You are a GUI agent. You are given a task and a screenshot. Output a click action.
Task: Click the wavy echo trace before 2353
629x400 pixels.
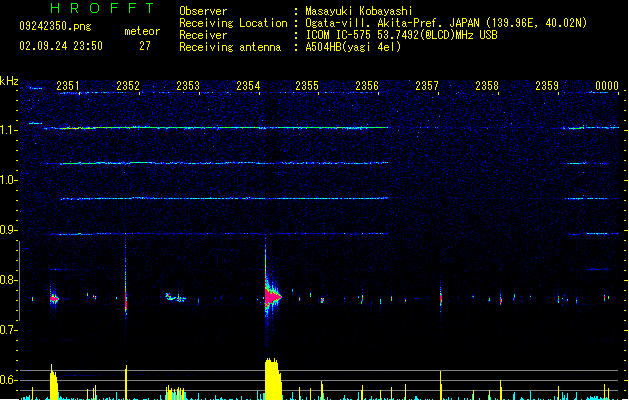point(175,297)
